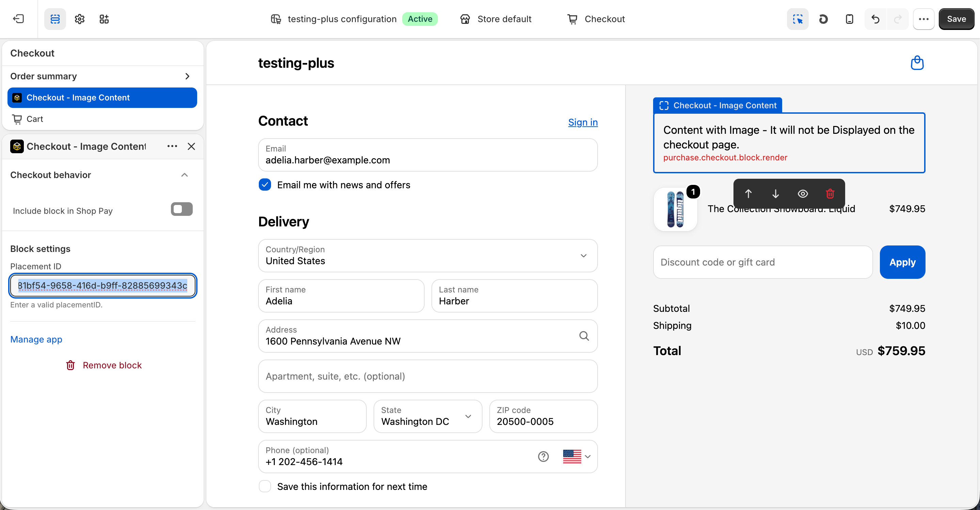This screenshot has width=980, height=510.
Task: Select Checkout - Image Content in sidebar
Action: pos(102,98)
